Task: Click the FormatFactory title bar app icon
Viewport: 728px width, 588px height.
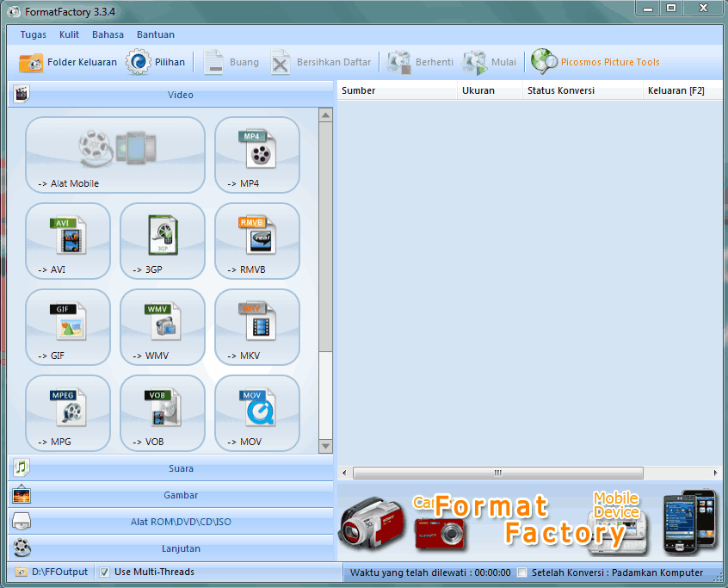Action: (14, 11)
